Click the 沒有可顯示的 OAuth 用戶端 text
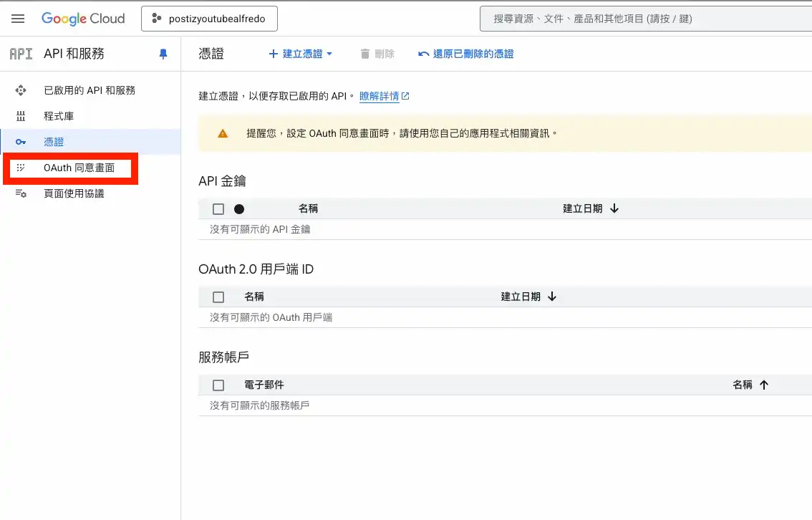This screenshot has width=812, height=520. tap(271, 317)
